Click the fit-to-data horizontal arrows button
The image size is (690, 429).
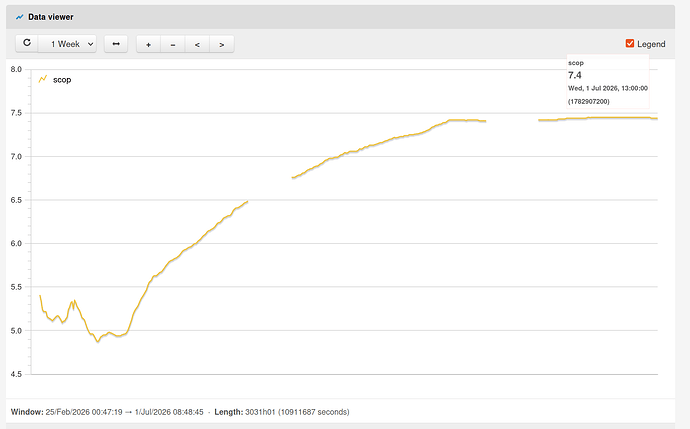tap(116, 44)
